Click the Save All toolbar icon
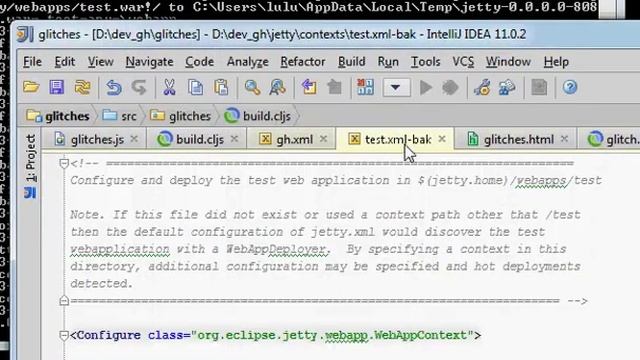 (x=57, y=87)
